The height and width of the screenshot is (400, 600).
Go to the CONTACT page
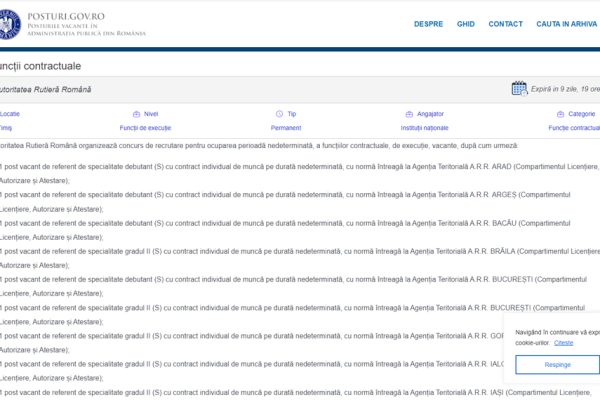pyautogui.click(x=505, y=24)
